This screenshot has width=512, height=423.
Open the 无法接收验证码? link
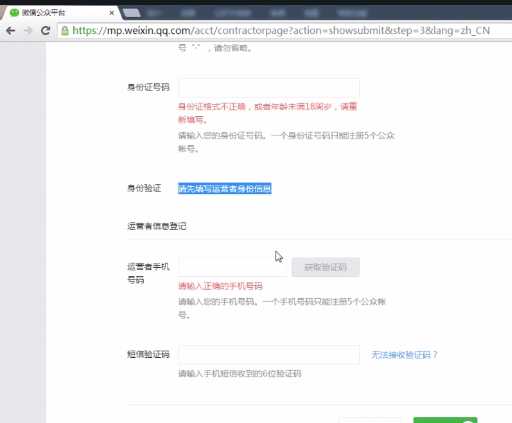(x=404, y=355)
